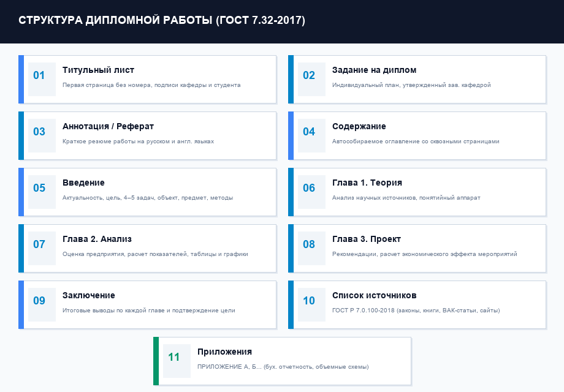Select the 'Задание на диплом' heading

click(x=374, y=70)
